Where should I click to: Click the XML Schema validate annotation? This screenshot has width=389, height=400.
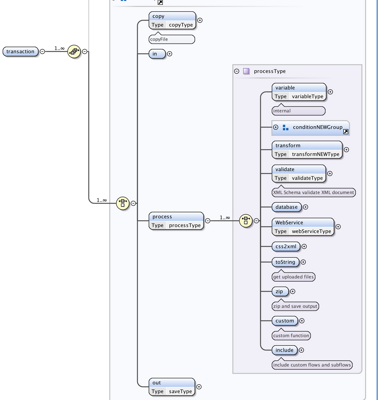pyautogui.click(x=314, y=193)
